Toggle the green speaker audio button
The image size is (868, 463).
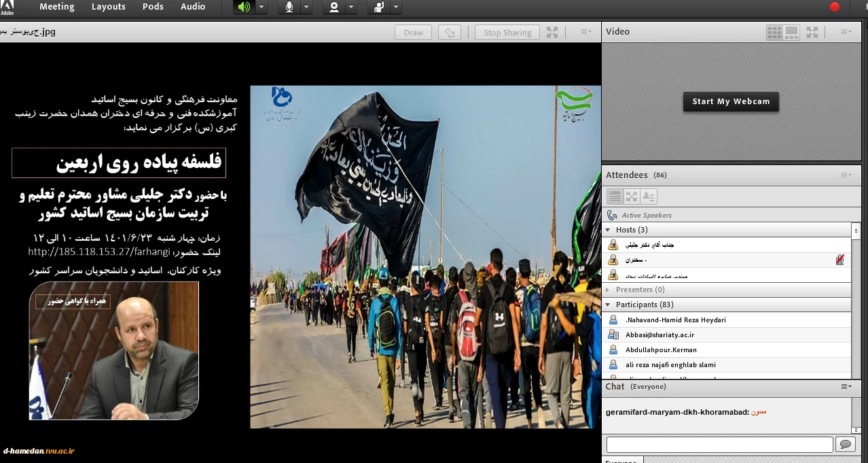(x=244, y=7)
